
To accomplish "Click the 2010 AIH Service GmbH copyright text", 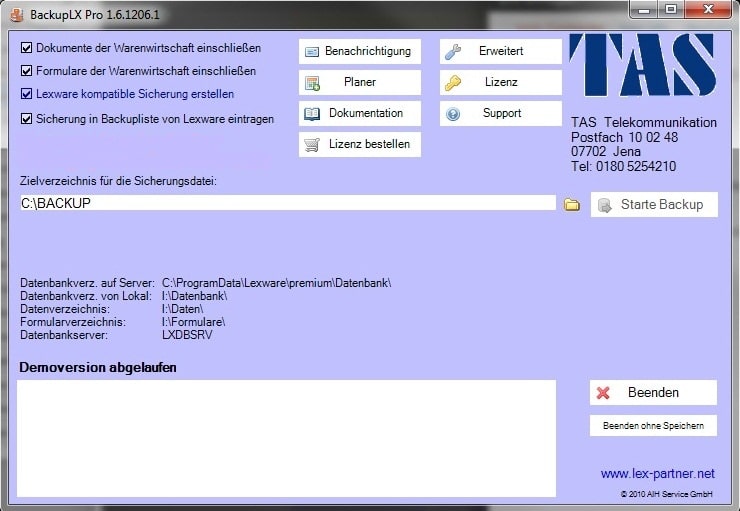I will point(666,494).
